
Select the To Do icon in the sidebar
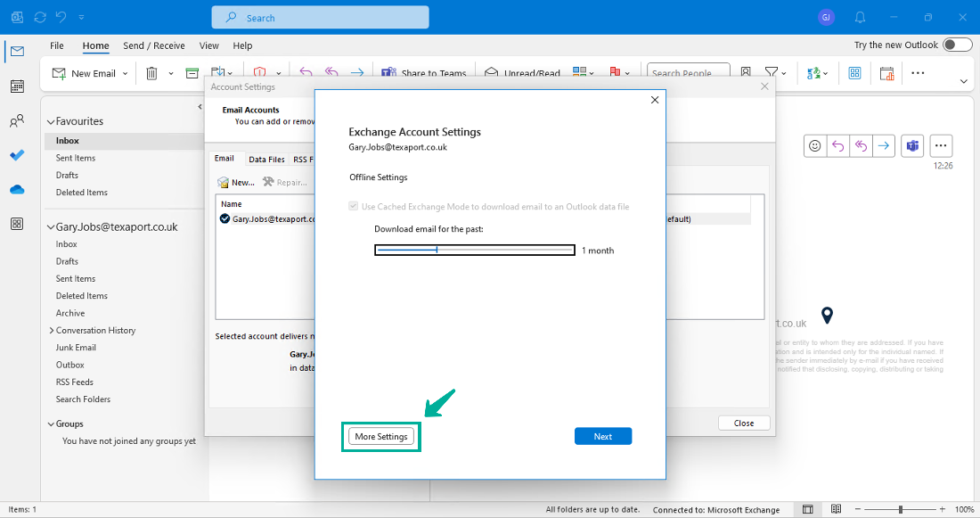[x=17, y=155]
